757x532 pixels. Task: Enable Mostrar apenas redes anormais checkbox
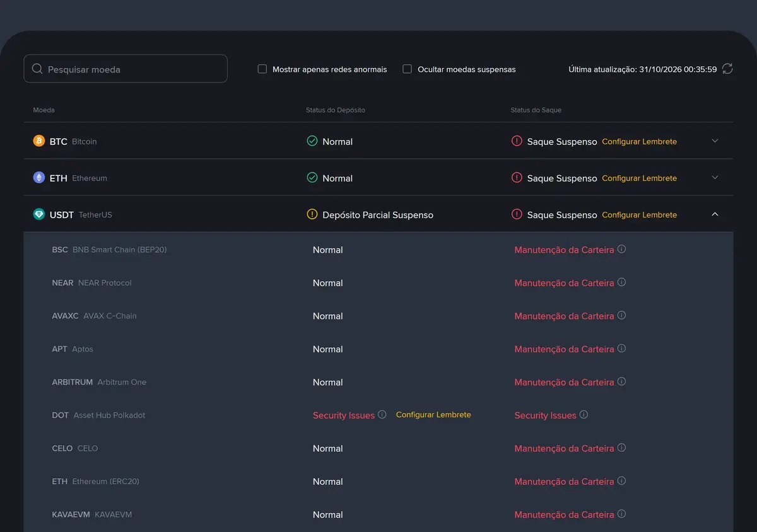(262, 69)
